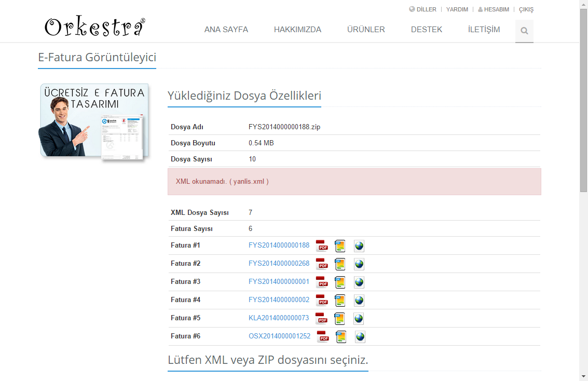The image size is (588, 381).
Task: Open invoice link FYS2014000000188
Action: (279, 245)
